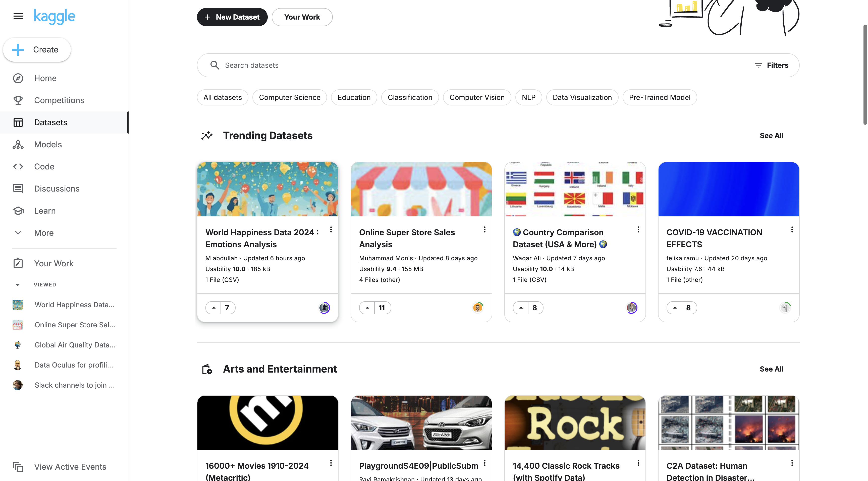Select the All datasets chip
Image resolution: width=868 pixels, height=481 pixels.
(x=222, y=97)
